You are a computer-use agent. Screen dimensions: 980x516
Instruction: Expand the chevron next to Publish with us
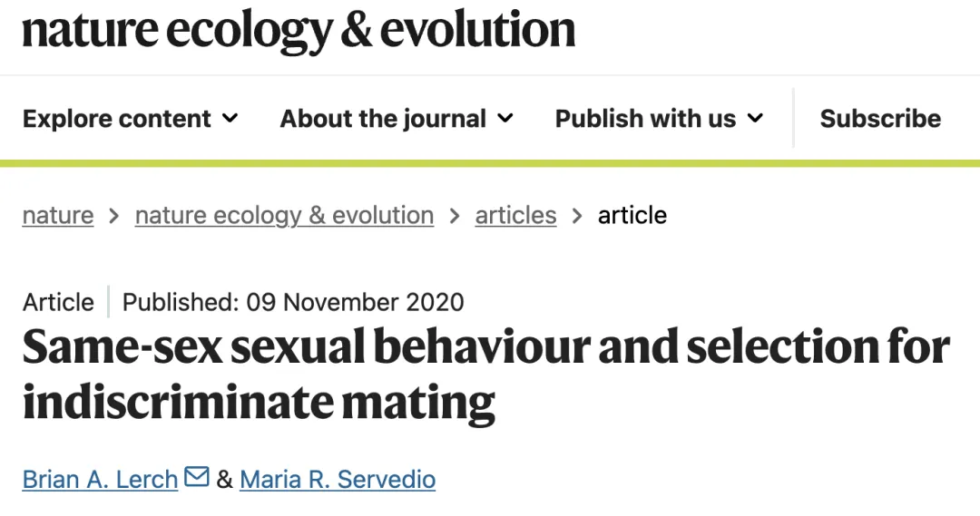(x=755, y=118)
